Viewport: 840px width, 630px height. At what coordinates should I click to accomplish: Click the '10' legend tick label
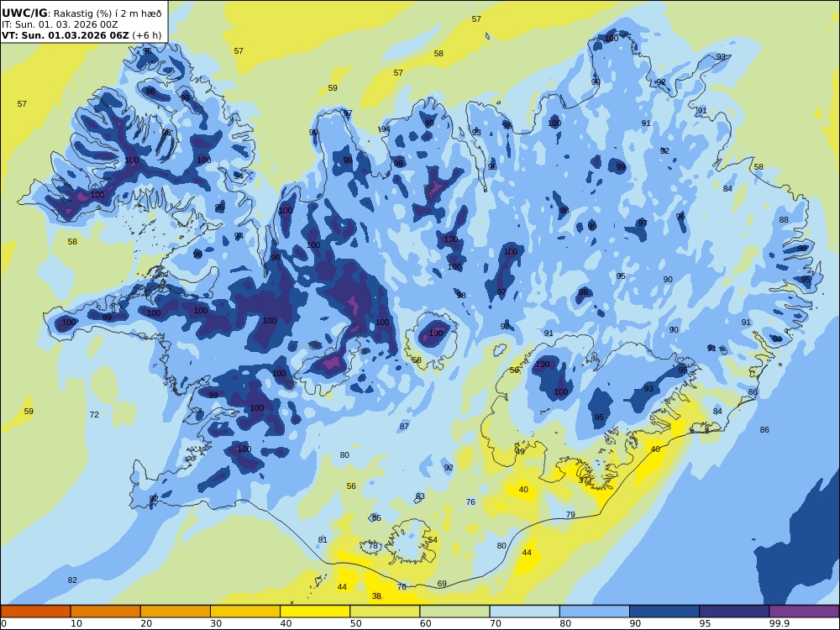76,623
